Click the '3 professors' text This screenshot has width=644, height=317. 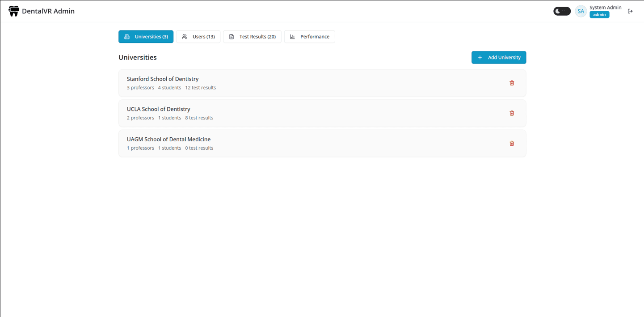(x=140, y=88)
